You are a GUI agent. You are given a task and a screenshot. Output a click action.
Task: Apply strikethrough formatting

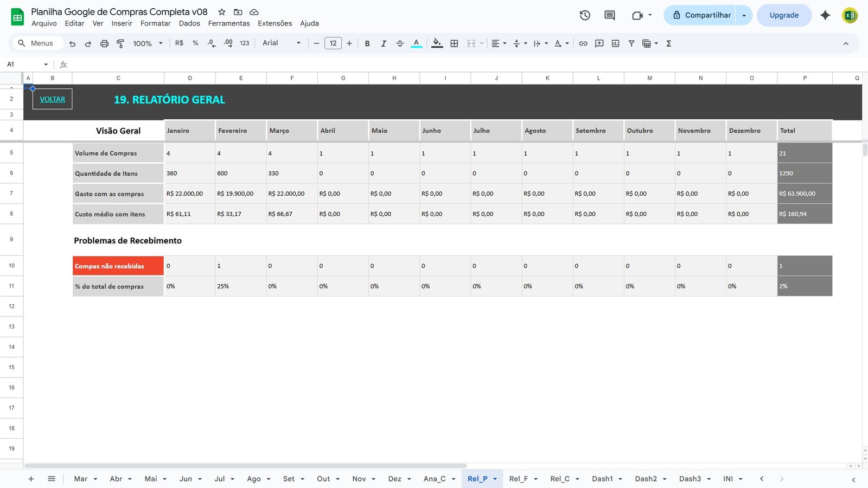click(400, 43)
